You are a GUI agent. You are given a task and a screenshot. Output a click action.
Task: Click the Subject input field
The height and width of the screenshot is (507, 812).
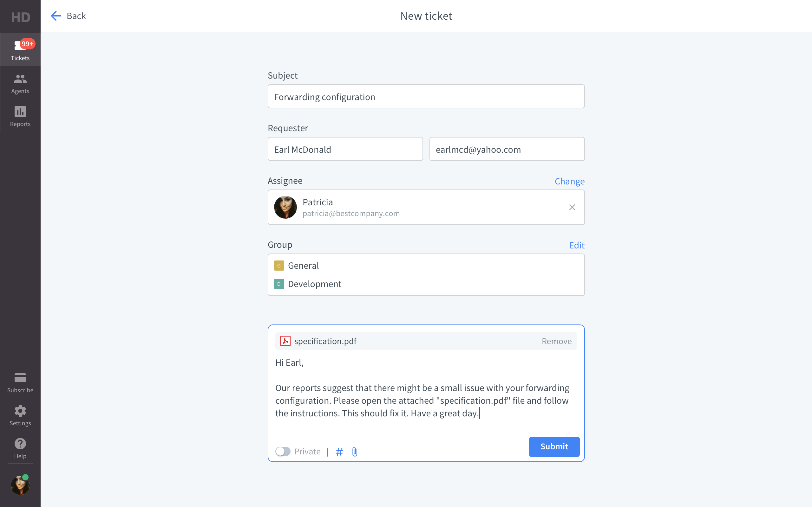(x=426, y=97)
